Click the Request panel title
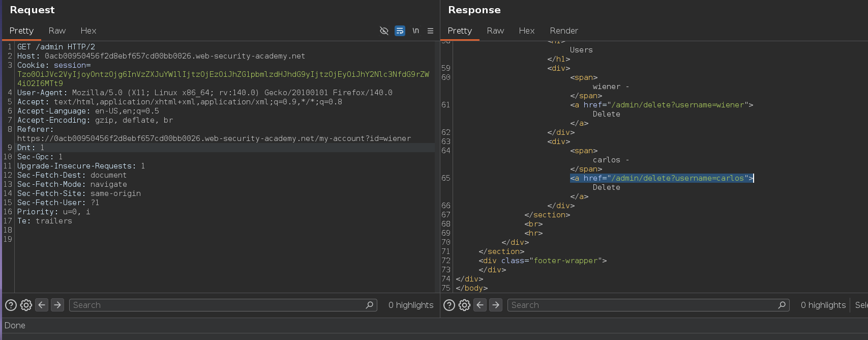This screenshot has width=868, height=340. [32, 10]
